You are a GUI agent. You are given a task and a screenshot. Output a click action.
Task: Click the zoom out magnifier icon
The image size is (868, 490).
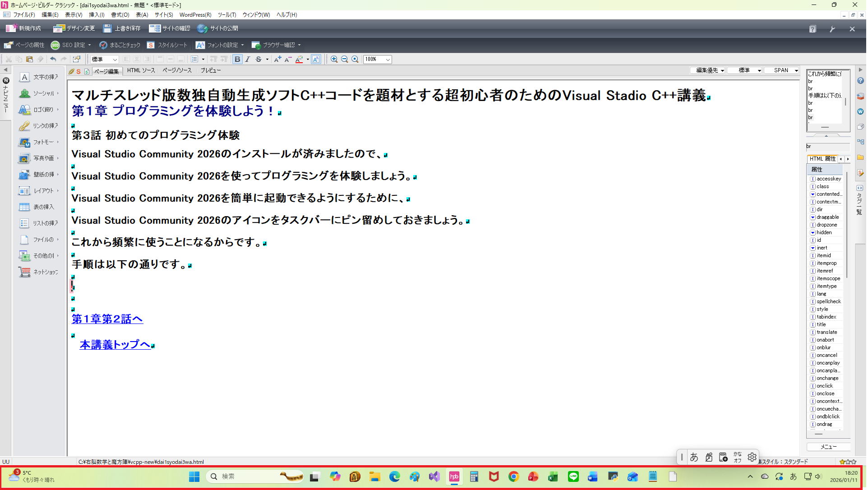(x=345, y=60)
